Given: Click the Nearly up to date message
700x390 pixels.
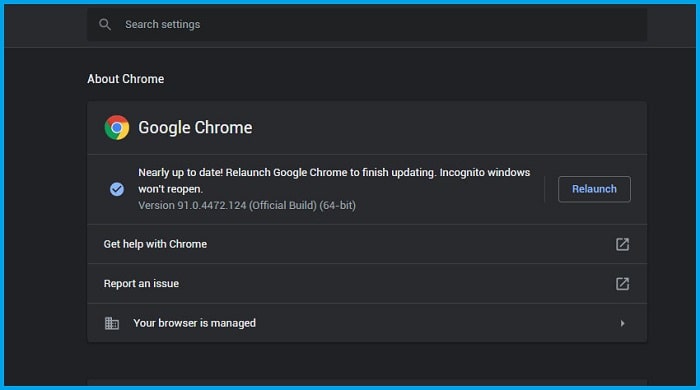Looking at the screenshot, I should [x=334, y=181].
